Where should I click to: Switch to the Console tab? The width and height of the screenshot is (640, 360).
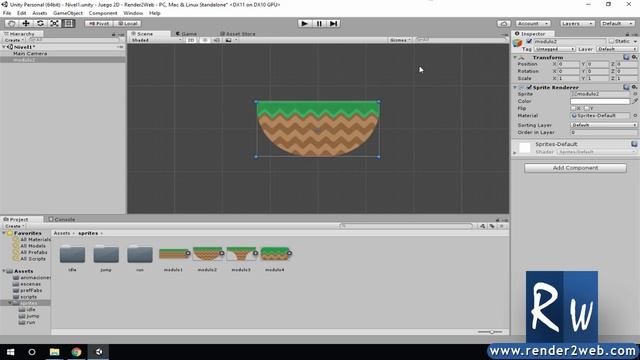point(62,220)
